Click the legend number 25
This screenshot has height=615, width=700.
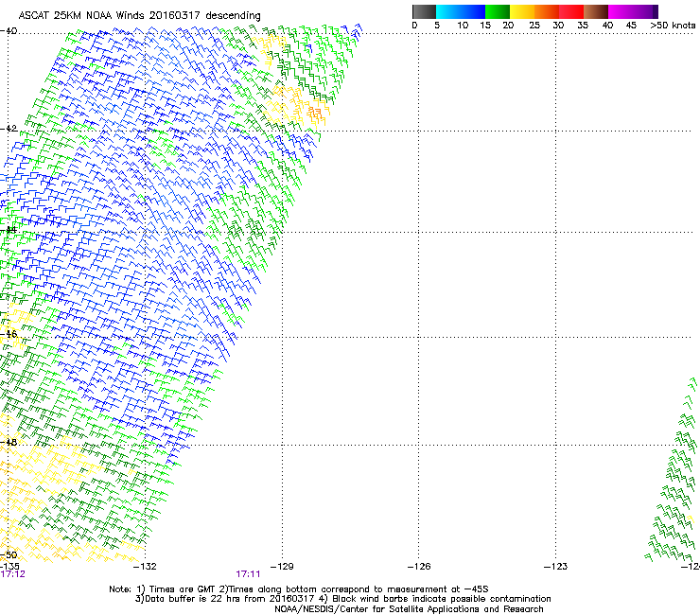point(534,26)
